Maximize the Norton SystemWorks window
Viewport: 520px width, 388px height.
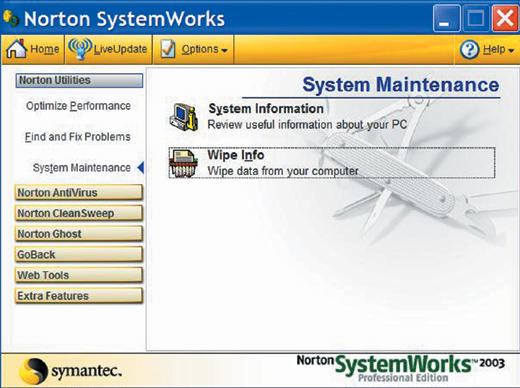pyautogui.click(x=476, y=18)
